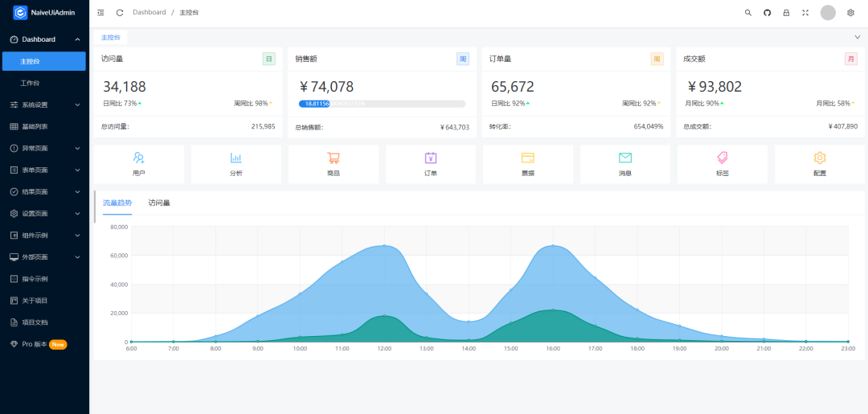
Task: Click the 票据 card shortcut icon
Action: pyautogui.click(x=527, y=158)
